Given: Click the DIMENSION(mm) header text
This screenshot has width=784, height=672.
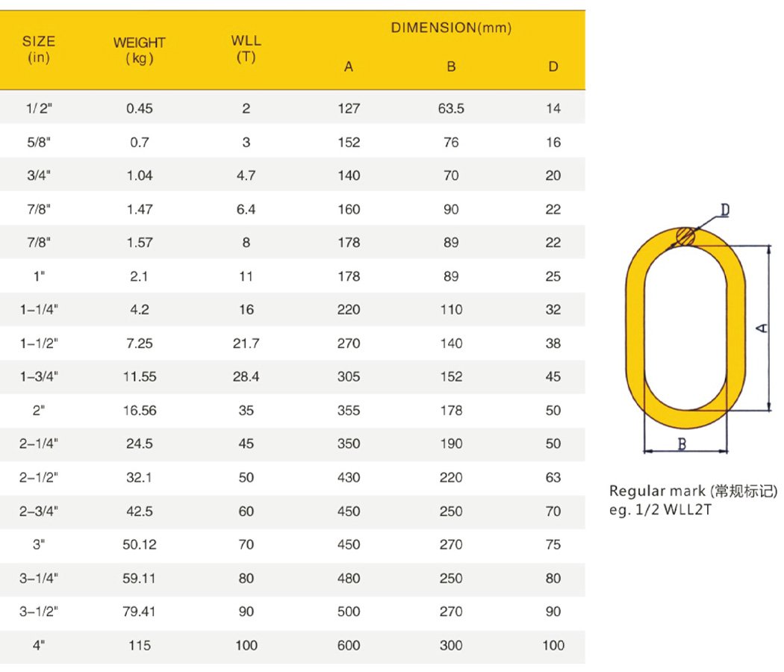Looking at the screenshot, I should coord(451,28).
